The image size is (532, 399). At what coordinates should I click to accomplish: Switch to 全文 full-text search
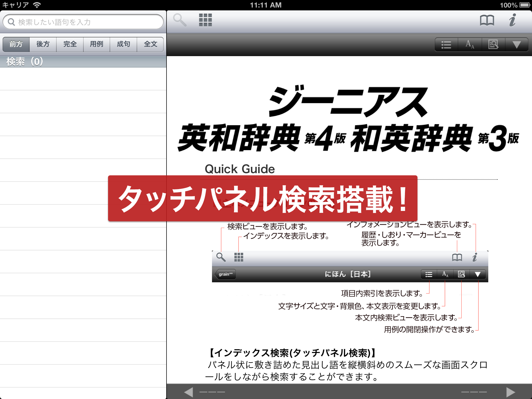(150, 44)
